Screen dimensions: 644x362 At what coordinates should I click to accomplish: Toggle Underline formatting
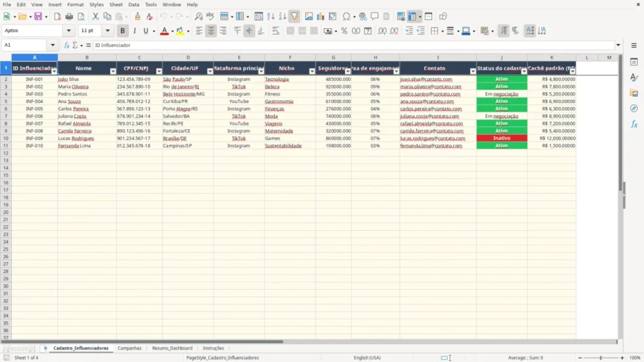(x=145, y=31)
